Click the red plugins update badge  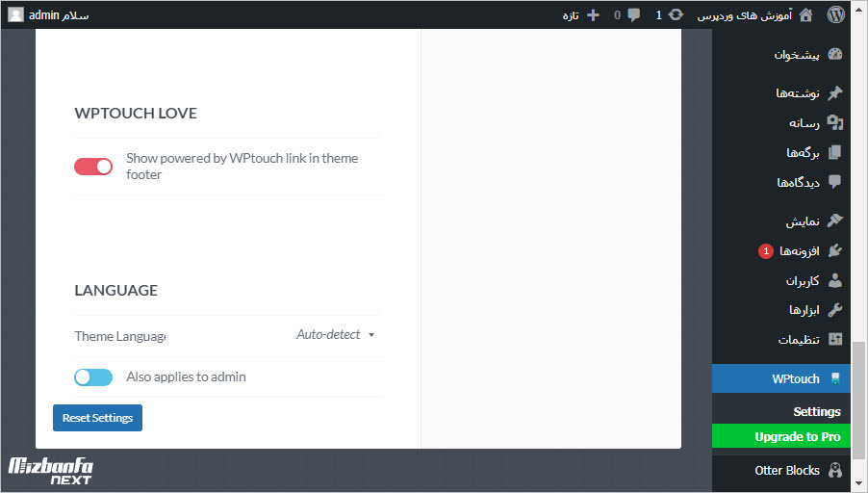coord(766,251)
